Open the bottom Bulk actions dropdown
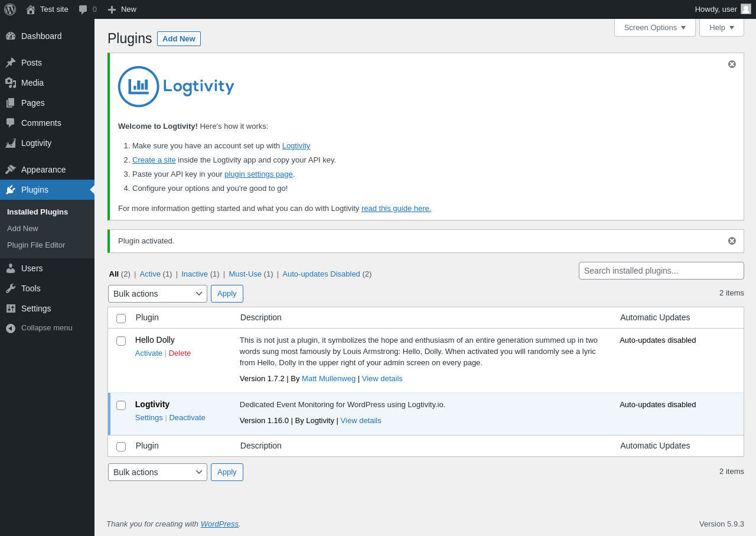Viewport: 756px width, 536px height. (158, 472)
